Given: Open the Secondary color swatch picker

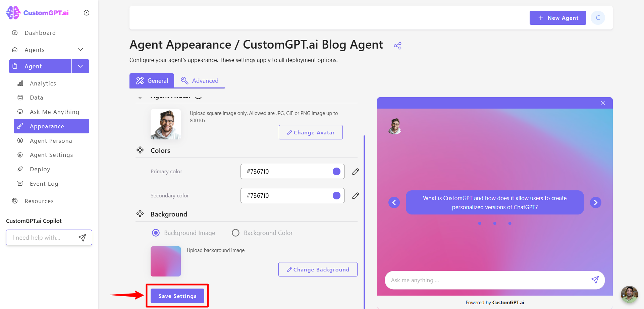Looking at the screenshot, I should click(336, 196).
